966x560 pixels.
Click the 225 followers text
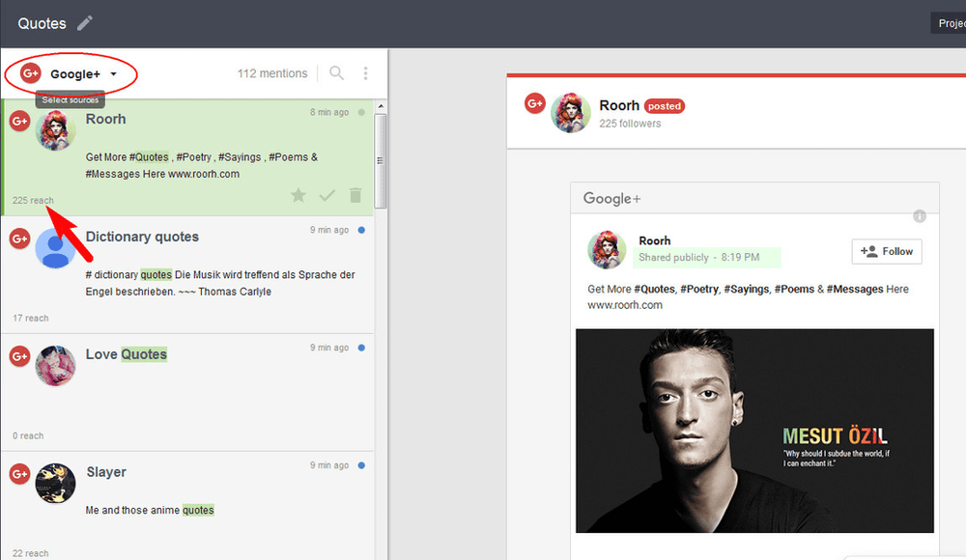tap(630, 124)
